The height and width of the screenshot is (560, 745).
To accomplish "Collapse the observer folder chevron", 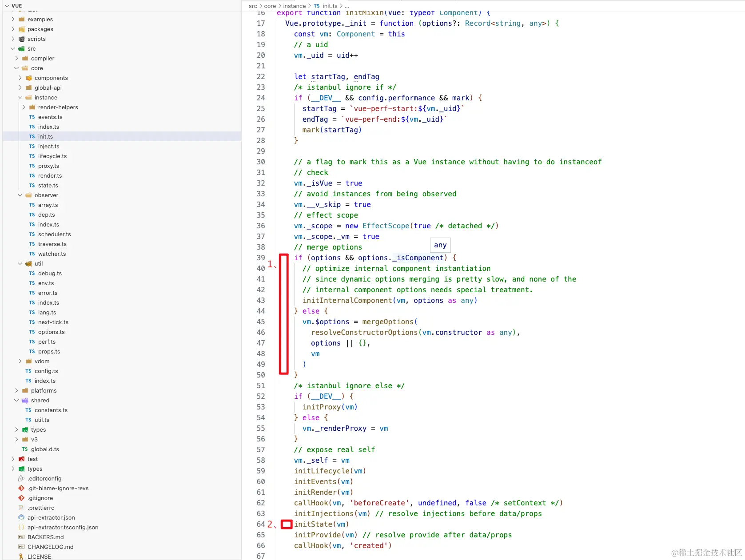I will pos(20,195).
